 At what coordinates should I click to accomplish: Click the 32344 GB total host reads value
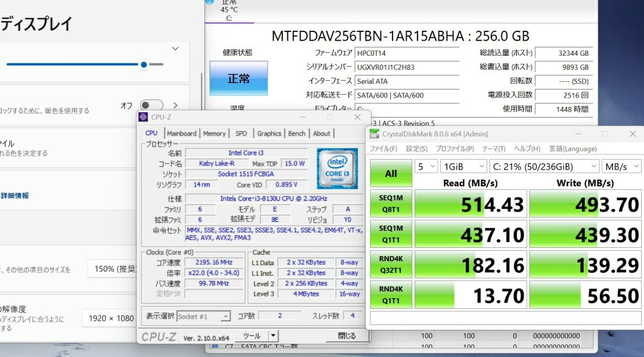(x=564, y=53)
